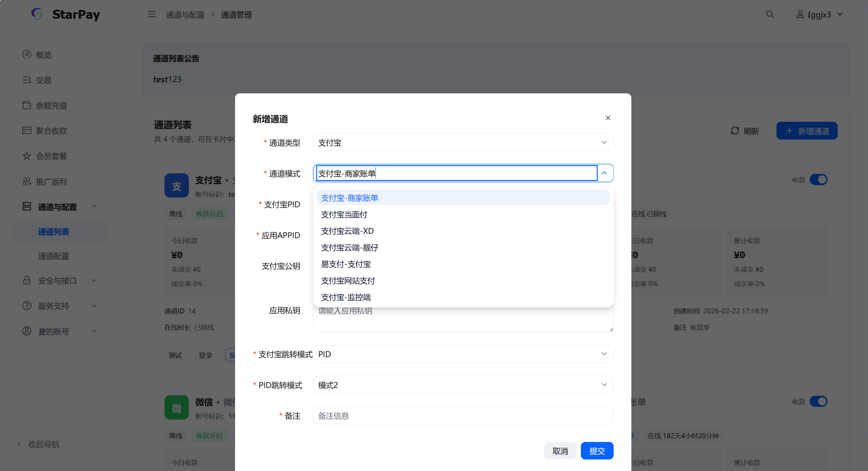Choose 支付宝-监控端 option
The width and height of the screenshot is (868, 471).
pyautogui.click(x=463, y=297)
